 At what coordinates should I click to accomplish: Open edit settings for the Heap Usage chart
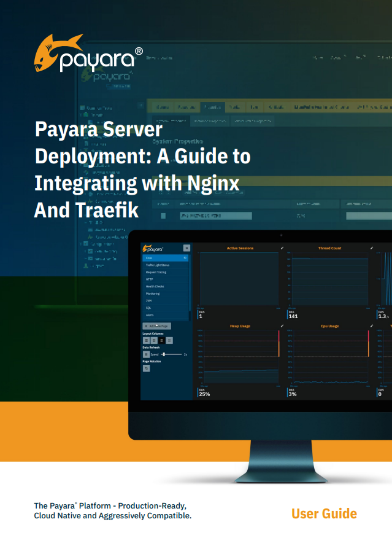[282, 326]
